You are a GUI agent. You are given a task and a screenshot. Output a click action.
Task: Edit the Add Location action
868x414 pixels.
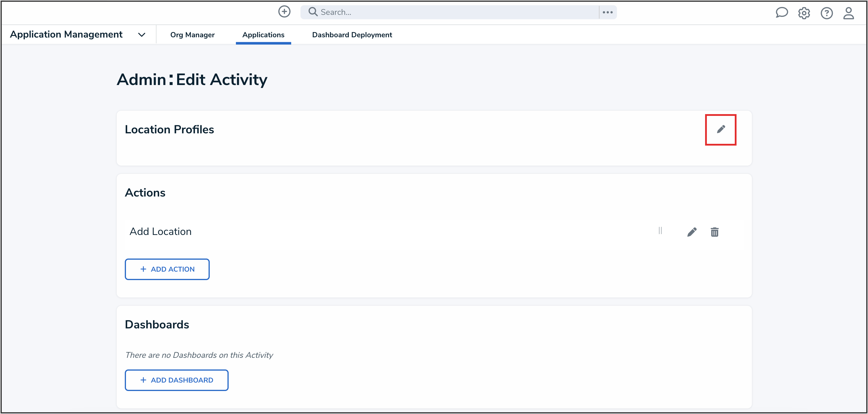691,232
